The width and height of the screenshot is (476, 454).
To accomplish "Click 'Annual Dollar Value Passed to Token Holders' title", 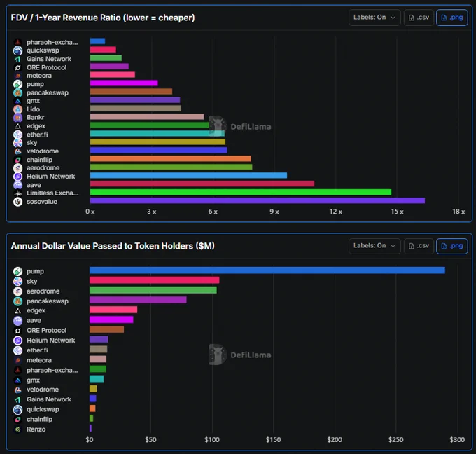I will [x=113, y=246].
